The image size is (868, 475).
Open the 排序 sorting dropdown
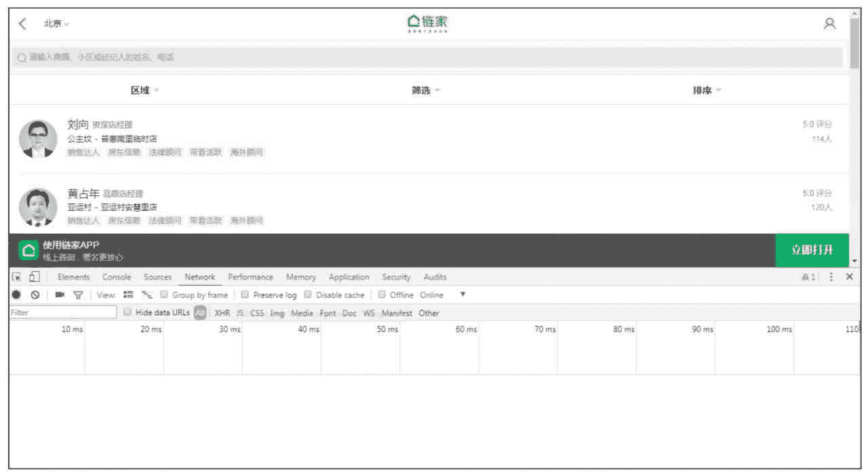[707, 90]
